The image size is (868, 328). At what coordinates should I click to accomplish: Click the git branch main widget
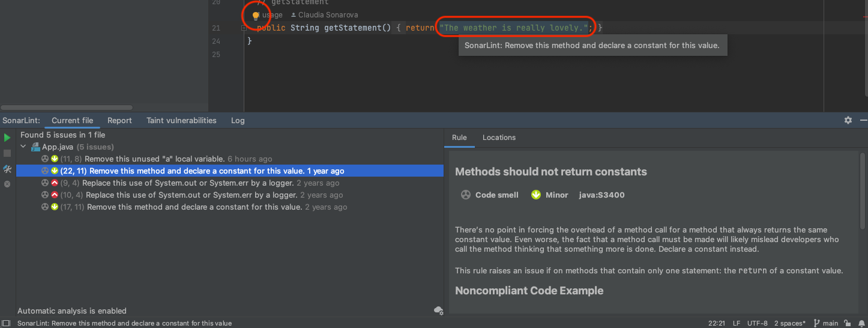pos(826,323)
